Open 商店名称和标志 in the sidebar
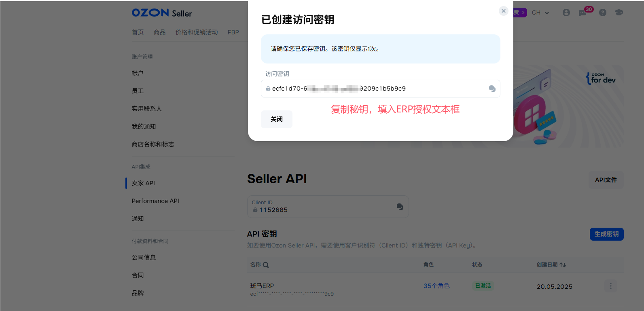The width and height of the screenshot is (644, 311). [153, 144]
